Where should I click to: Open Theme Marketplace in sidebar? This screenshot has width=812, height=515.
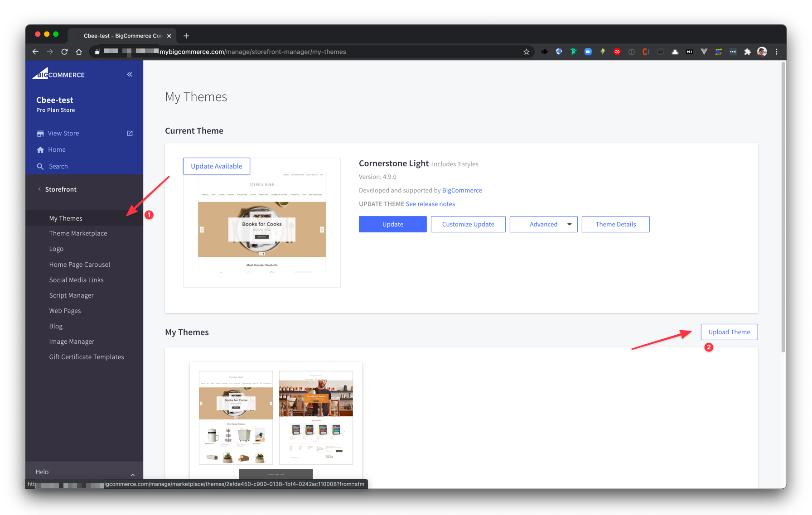click(78, 233)
